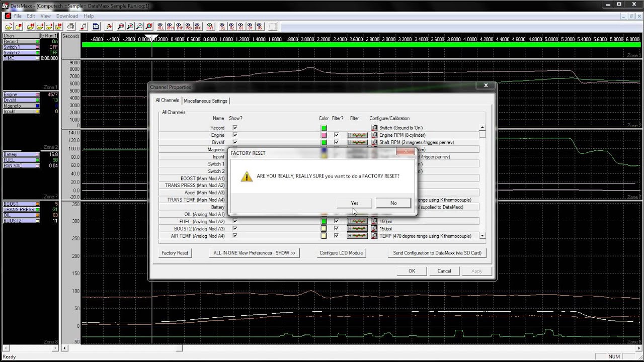
Task: Toggle the Filter checkbox for FUEL
Action: 336,221
